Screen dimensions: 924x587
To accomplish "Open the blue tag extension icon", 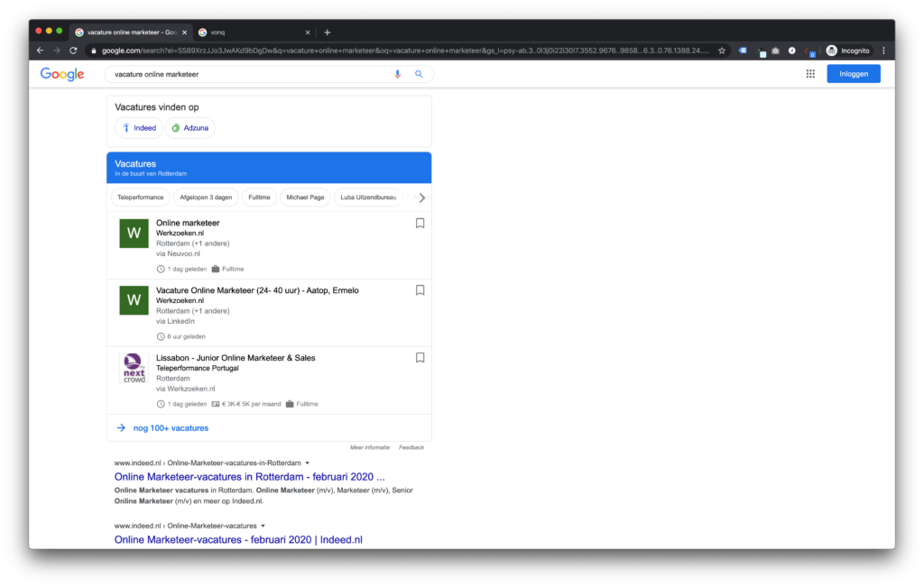I will 743,50.
